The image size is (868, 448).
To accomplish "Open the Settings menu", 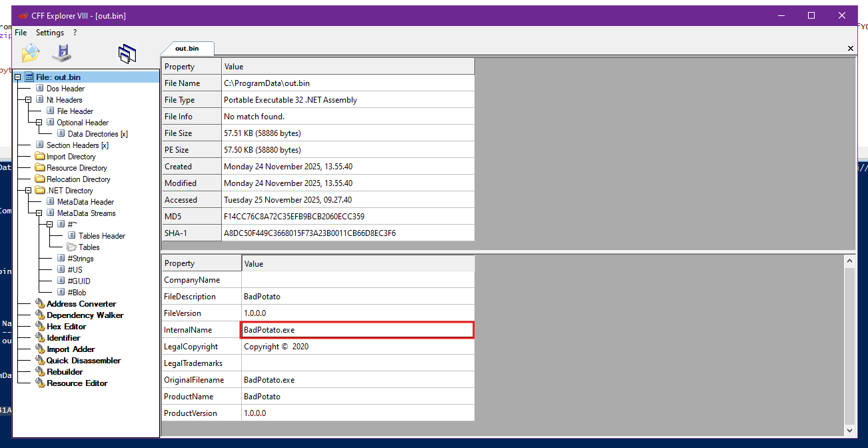I will coord(50,33).
